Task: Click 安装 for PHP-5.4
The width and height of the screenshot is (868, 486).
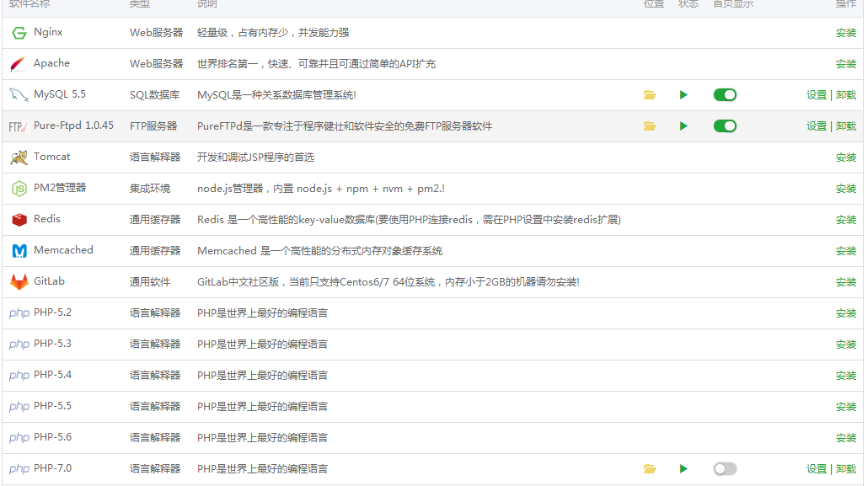Action: (846, 376)
